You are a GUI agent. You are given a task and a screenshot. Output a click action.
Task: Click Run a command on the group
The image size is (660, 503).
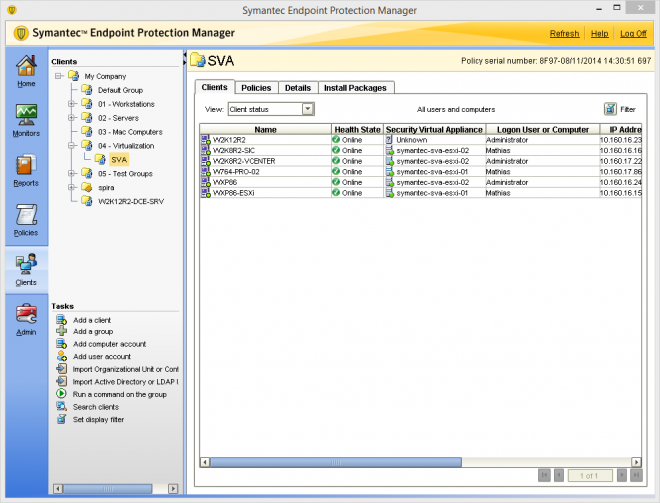click(x=120, y=394)
